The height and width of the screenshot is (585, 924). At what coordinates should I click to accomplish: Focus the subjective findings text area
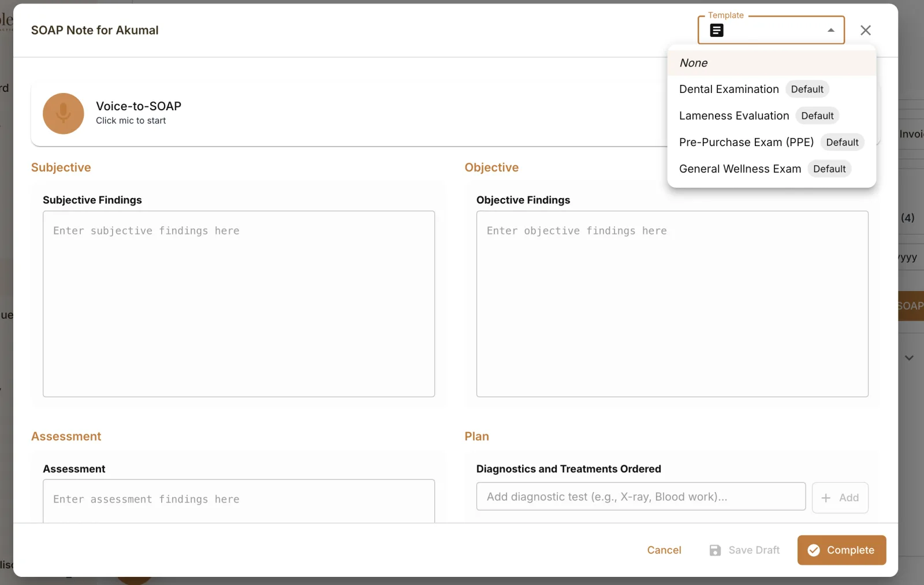click(x=239, y=304)
